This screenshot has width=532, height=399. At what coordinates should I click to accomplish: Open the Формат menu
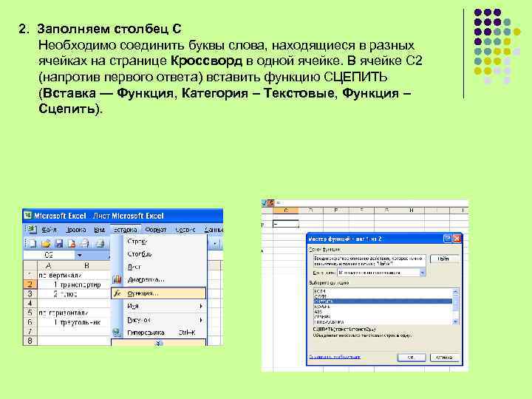(155, 230)
